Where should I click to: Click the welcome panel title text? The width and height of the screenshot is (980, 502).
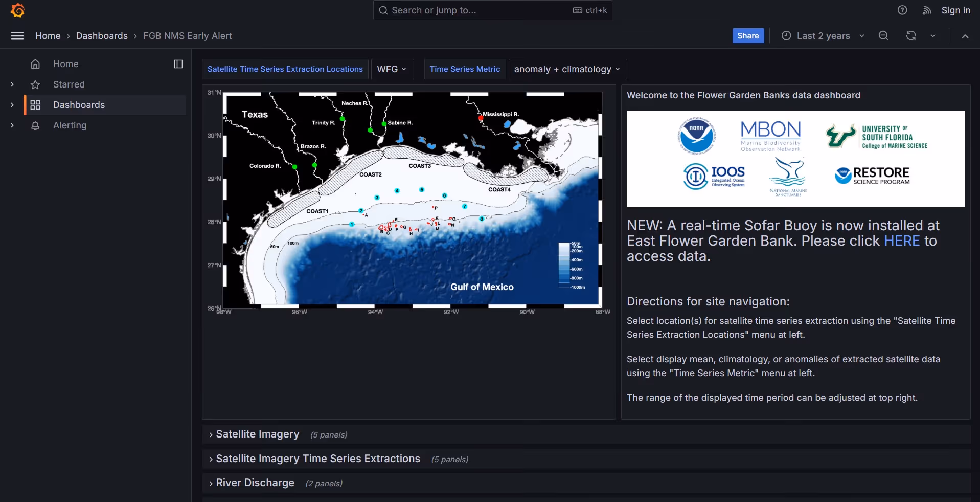(743, 95)
